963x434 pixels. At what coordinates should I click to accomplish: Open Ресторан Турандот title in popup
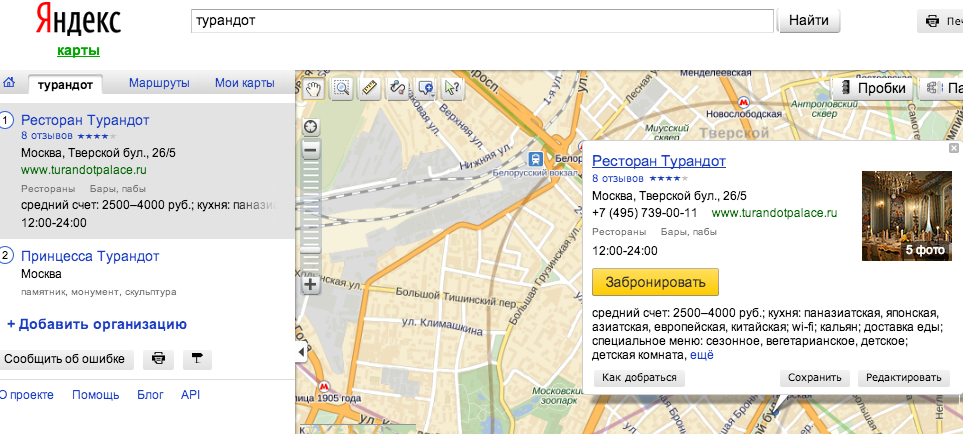click(x=659, y=161)
